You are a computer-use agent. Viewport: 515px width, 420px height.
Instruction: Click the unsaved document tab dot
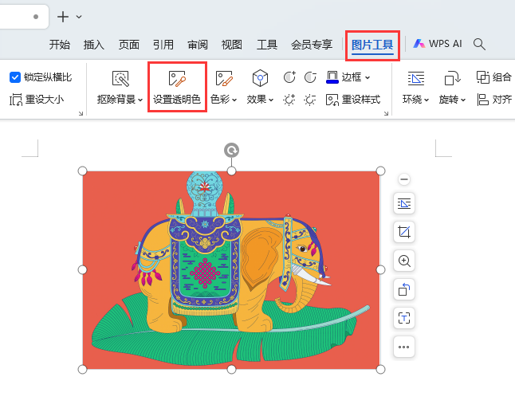[36, 17]
